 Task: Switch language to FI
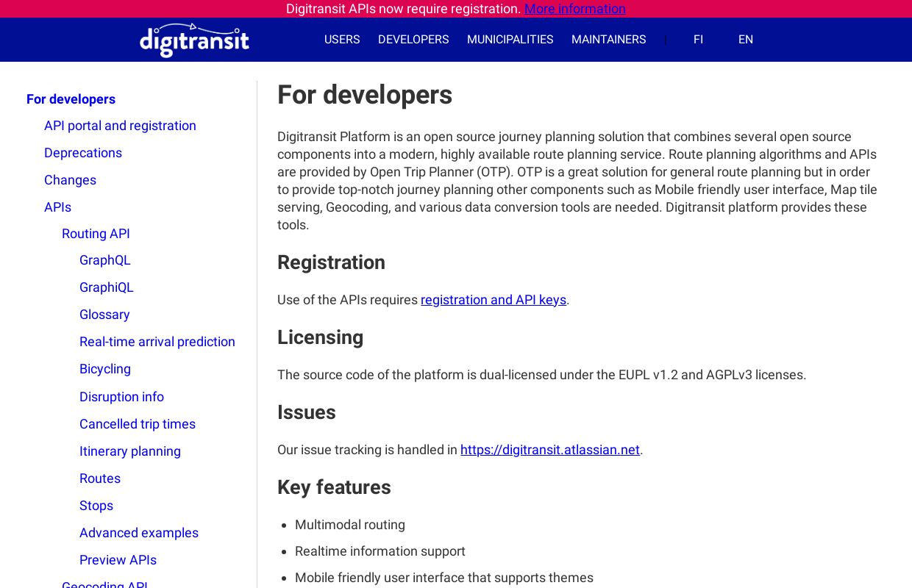[x=698, y=40]
